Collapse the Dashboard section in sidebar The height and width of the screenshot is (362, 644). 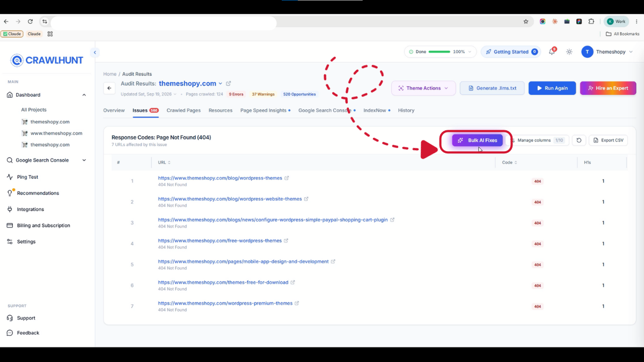click(84, 95)
